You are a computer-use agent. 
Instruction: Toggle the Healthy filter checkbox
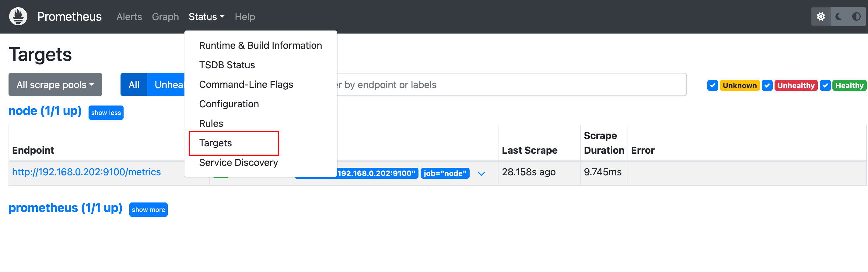[825, 85]
